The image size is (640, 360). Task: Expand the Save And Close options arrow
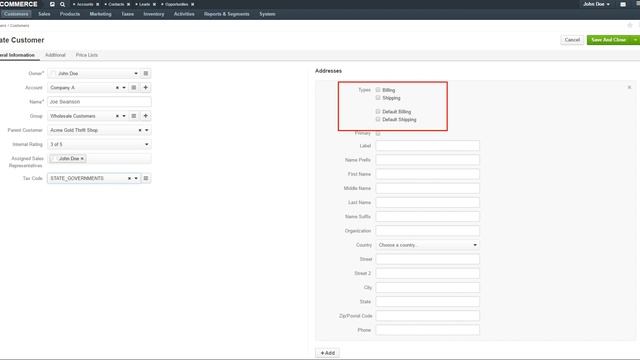coord(635,40)
